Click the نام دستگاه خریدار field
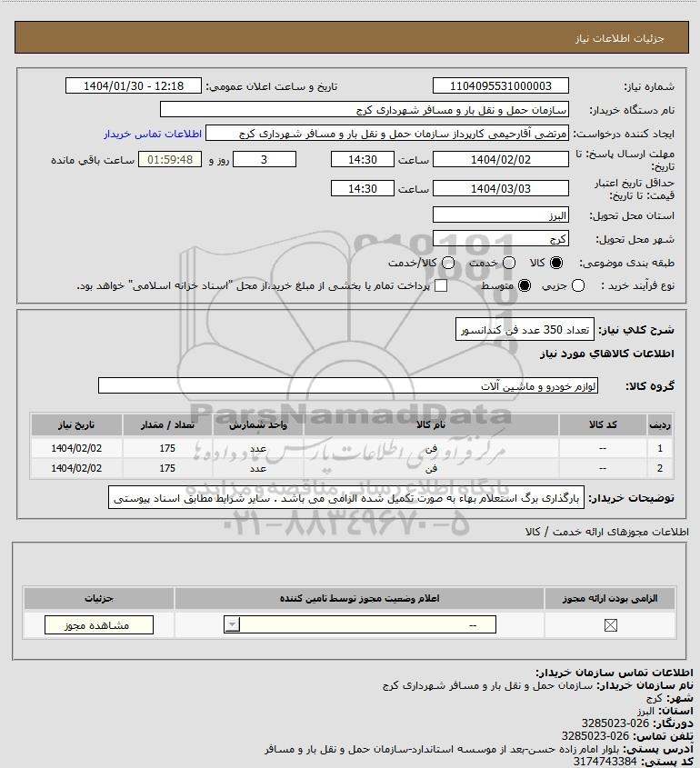 365,110
